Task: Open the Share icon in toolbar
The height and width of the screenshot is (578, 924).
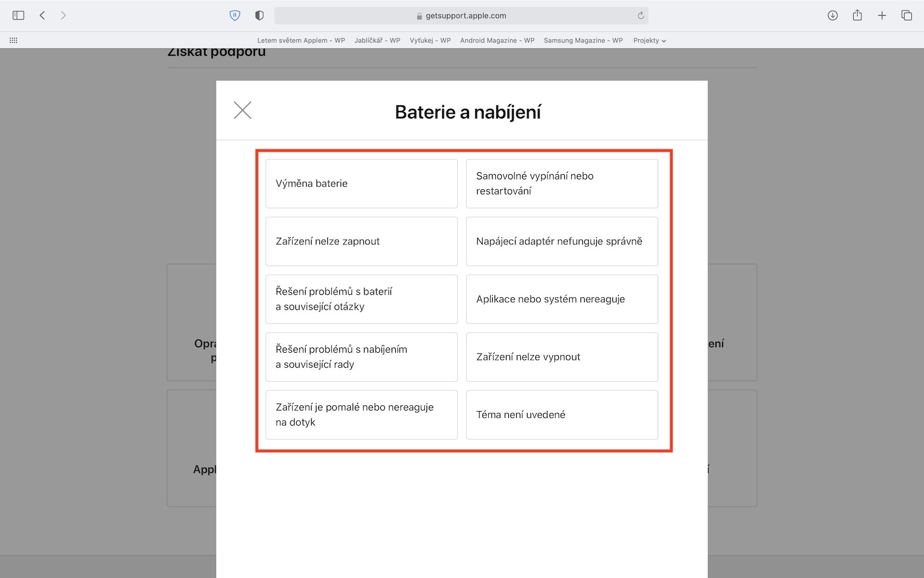Action: tap(857, 15)
